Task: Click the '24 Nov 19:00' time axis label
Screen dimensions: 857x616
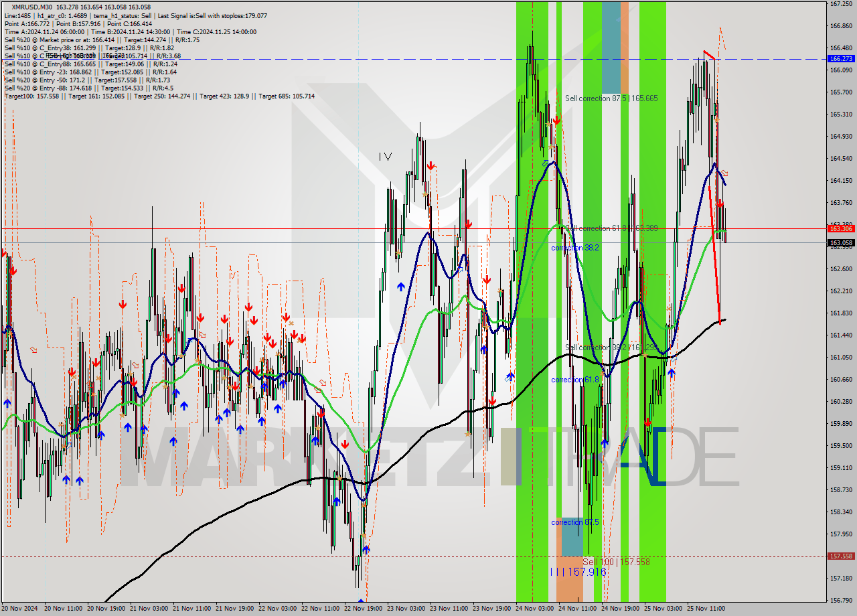Action: [x=621, y=609]
